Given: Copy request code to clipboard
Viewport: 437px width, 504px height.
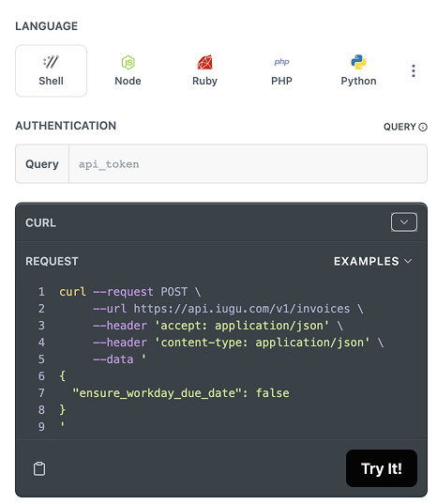Looking at the screenshot, I should [x=39, y=468].
